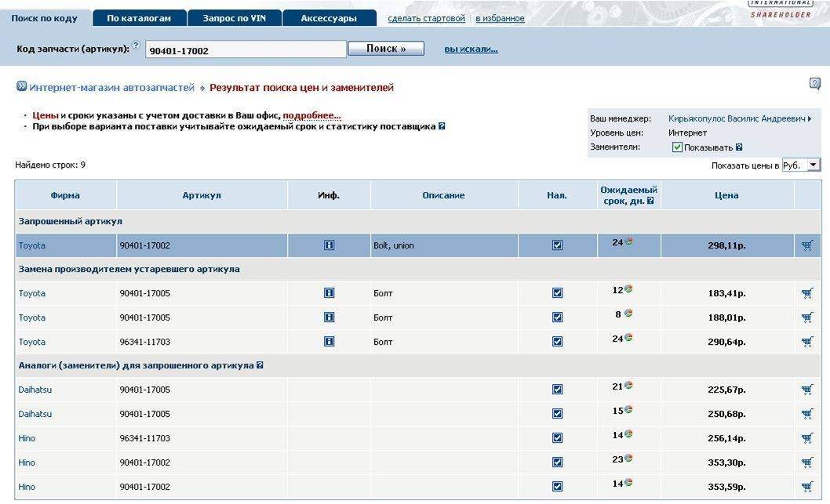
Task: Add Hino 353,59р. item to cart
Action: point(806,487)
